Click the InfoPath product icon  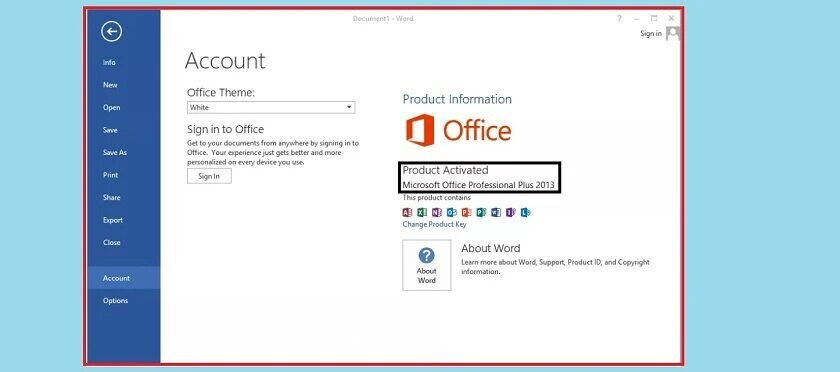[x=511, y=212]
